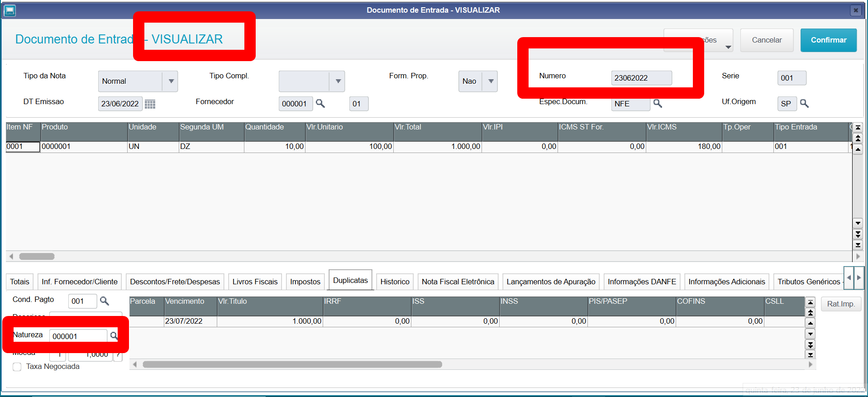Click the Confirmar button
The width and height of the screenshot is (868, 397).
829,40
